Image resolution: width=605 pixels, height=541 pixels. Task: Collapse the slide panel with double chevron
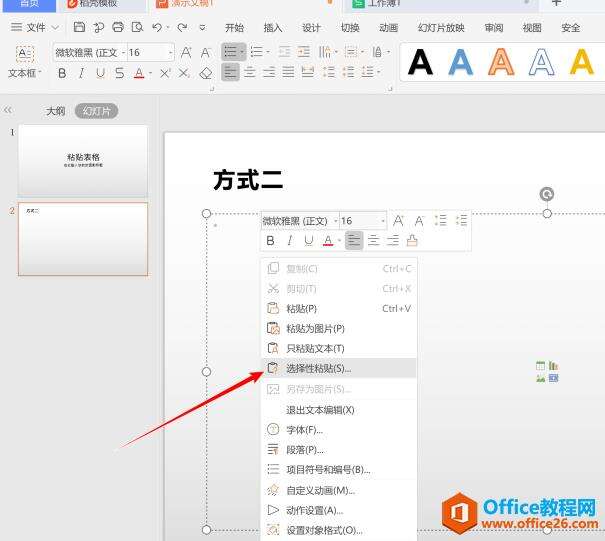[8, 110]
